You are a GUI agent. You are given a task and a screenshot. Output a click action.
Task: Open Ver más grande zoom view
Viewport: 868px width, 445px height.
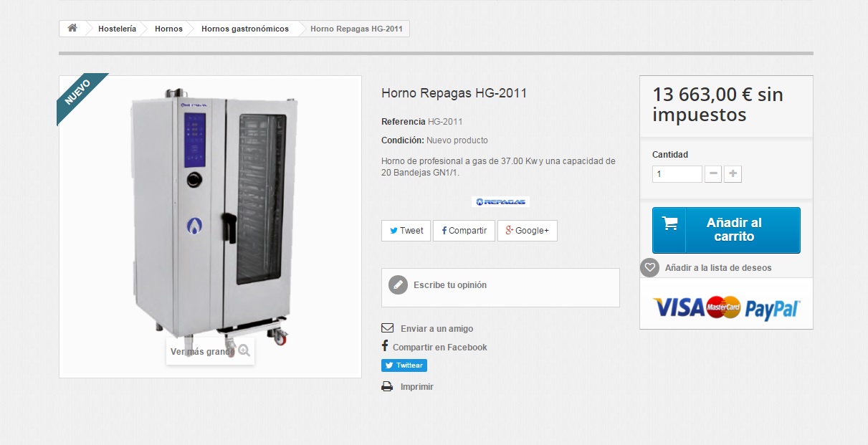[x=210, y=351]
